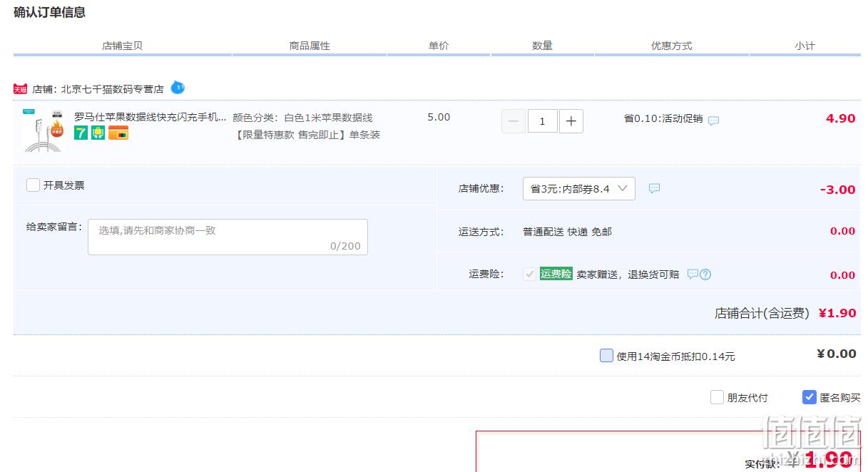The width and height of the screenshot is (868, 472).
Task: Uncheck the 匿名购买 anonymous purchase checkbox
Action: pyautogui.click(x=809, y=397)
